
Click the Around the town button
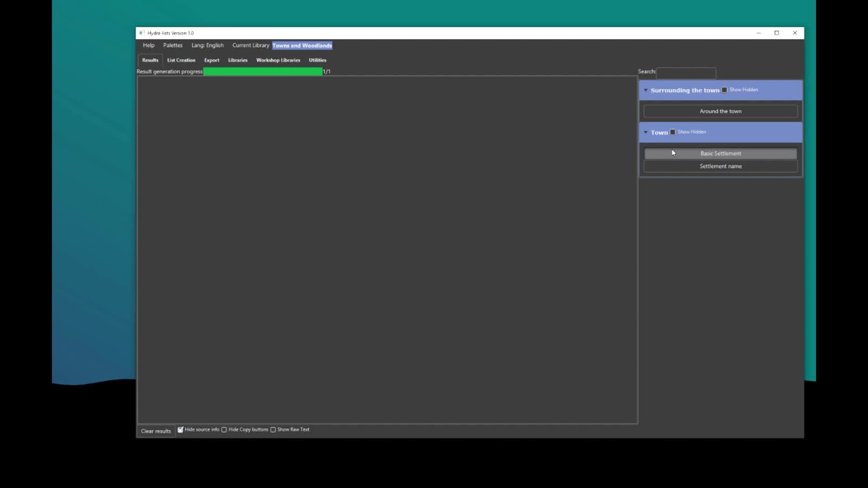tap(720, 111)
